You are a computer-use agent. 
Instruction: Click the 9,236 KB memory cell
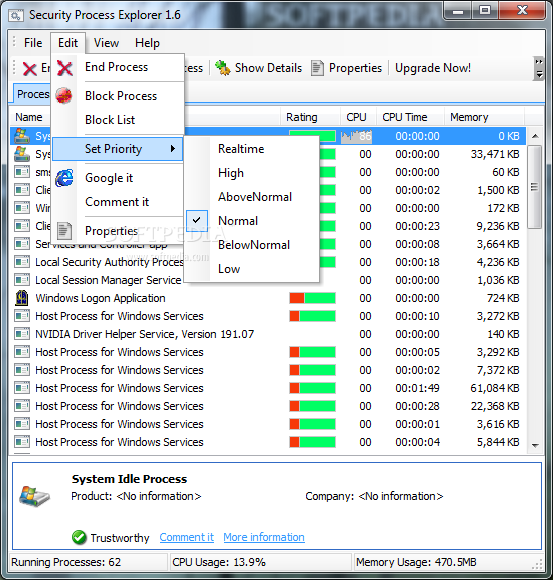pos(498,226)
